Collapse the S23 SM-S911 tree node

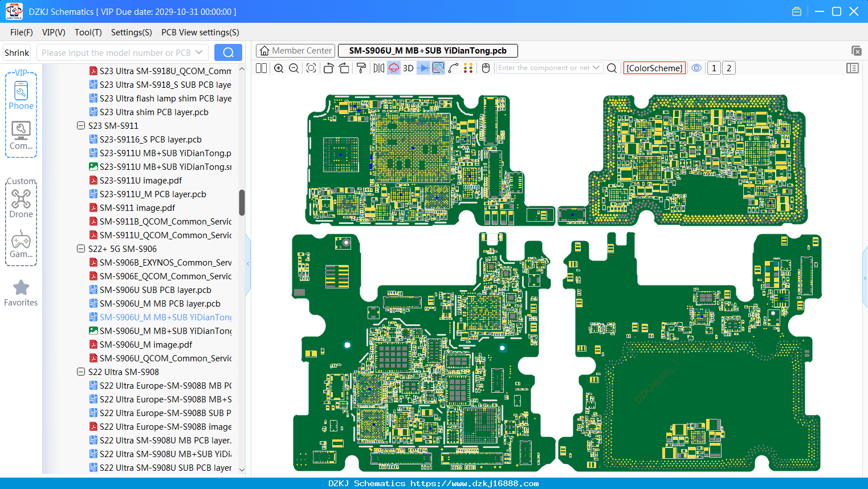click(81, 125)
